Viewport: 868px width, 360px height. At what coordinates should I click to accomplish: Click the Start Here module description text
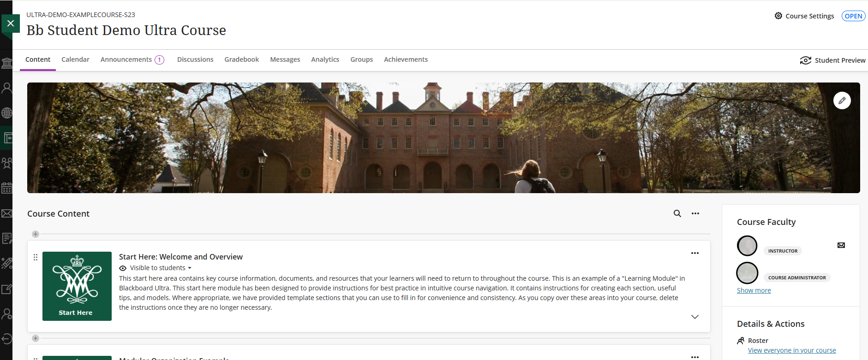(x=402, y=293)
